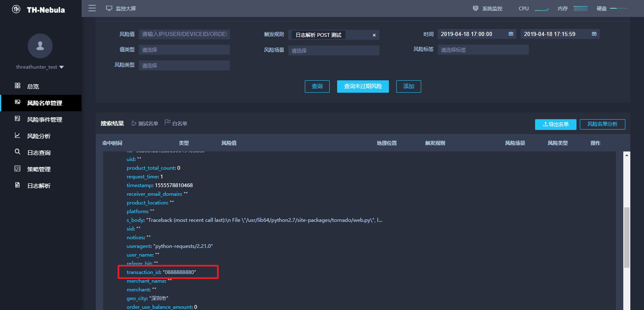
Task: Open 风险分析 in sidebar
Action: point(41,136)
